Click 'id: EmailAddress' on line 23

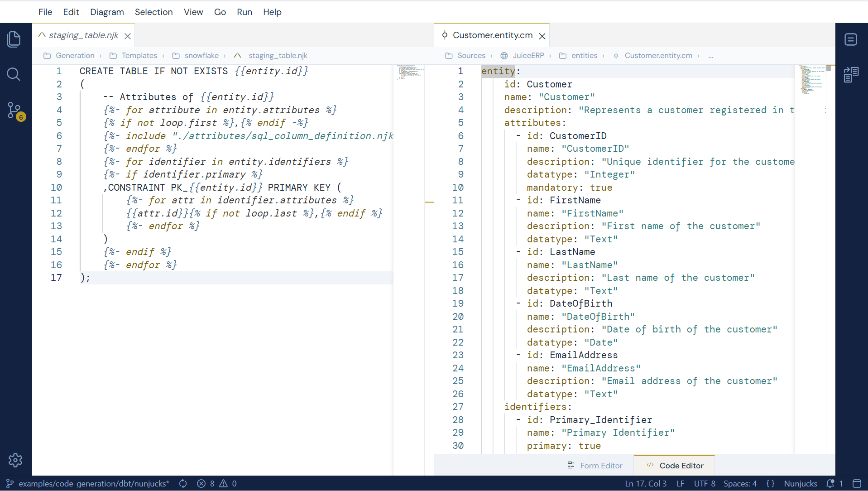pyautogui.click(x=572, y=355)
